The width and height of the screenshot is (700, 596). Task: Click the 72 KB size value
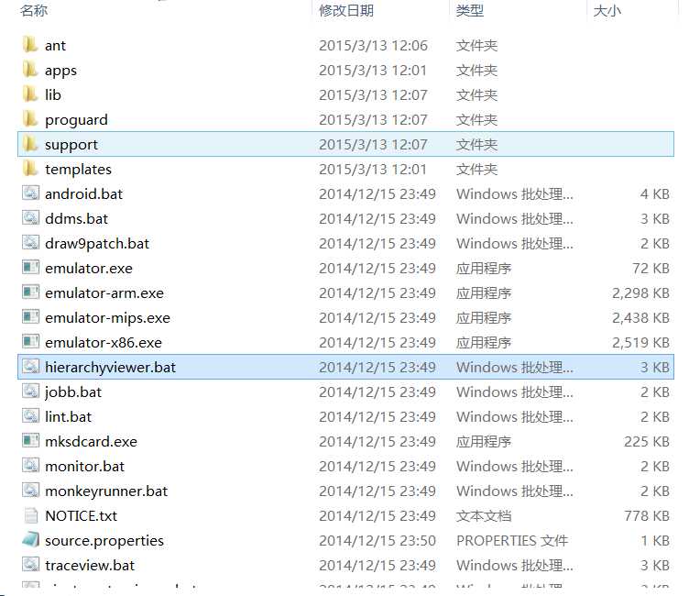point(651,268)
